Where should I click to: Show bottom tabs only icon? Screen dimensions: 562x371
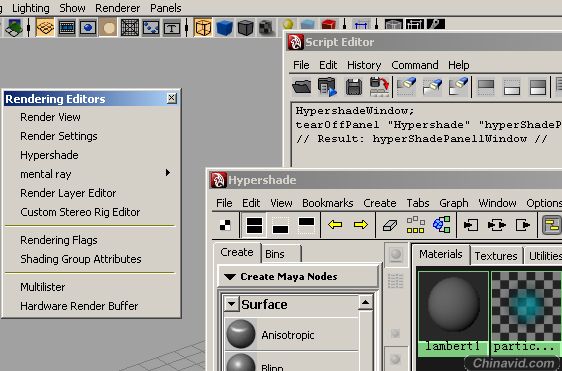(x=280, y=225)
